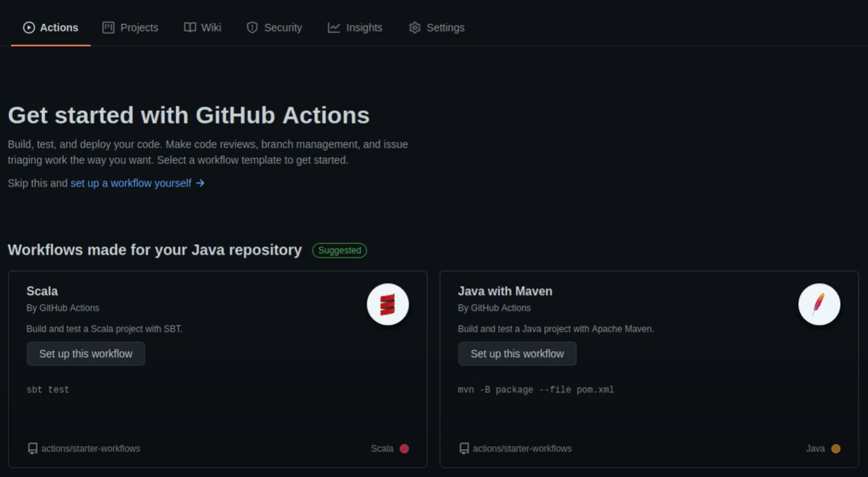Click 'set up a workflow yourself' link
Viewport: 868px width, 477px height.
130,183
